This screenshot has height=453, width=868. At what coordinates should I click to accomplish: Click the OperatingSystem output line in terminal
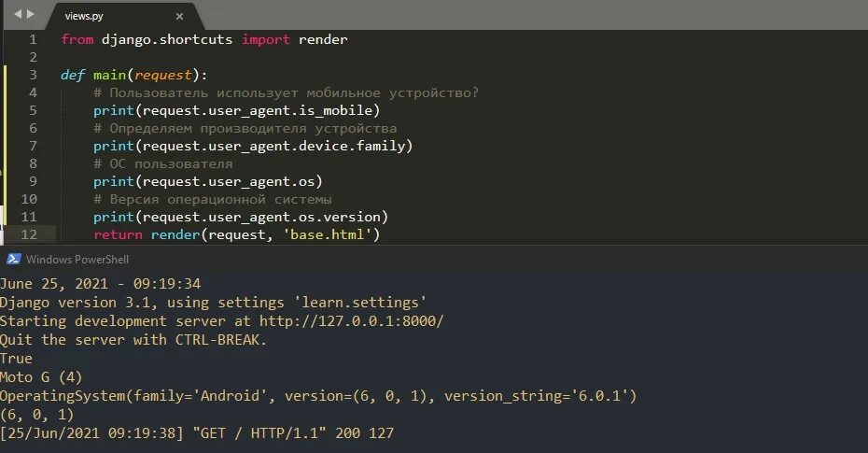coord(318,396)
